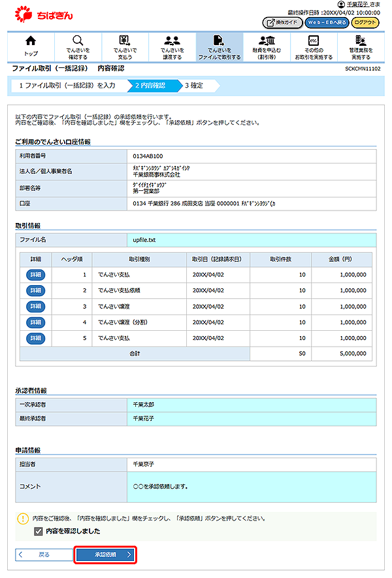Open でんさいをファイルで取引する file menu
This screenshot has width=392, height=578.
(220, 46)
